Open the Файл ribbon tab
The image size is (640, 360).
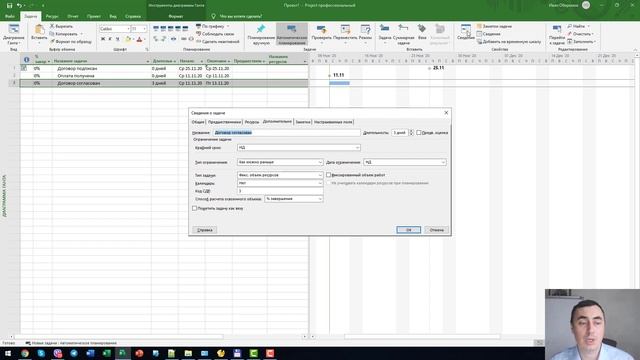click(x=9, y=16)
